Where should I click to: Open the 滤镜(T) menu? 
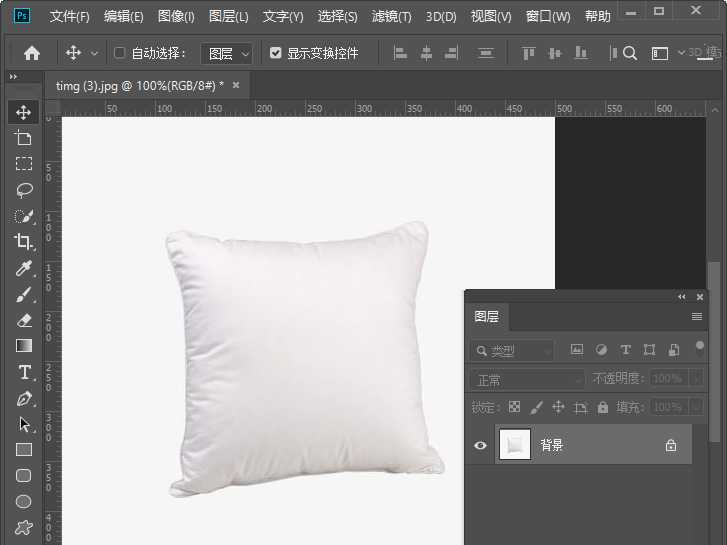(x=392, y=17)
